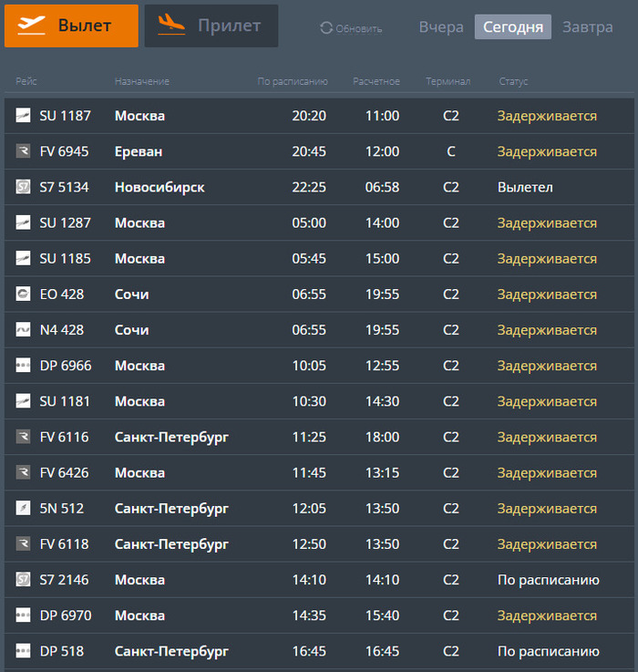Image resolution: width=638 pixels, height=672 pixels.
Task: Click the Обновить refresh link
Action: 351,28
